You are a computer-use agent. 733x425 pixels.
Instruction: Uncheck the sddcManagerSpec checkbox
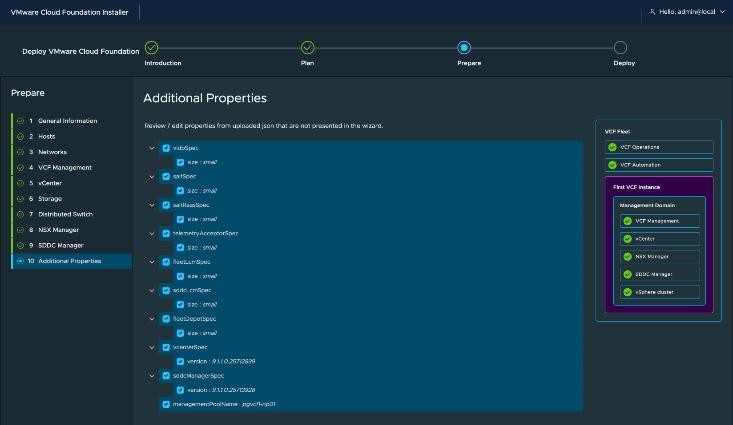[166, 375]
